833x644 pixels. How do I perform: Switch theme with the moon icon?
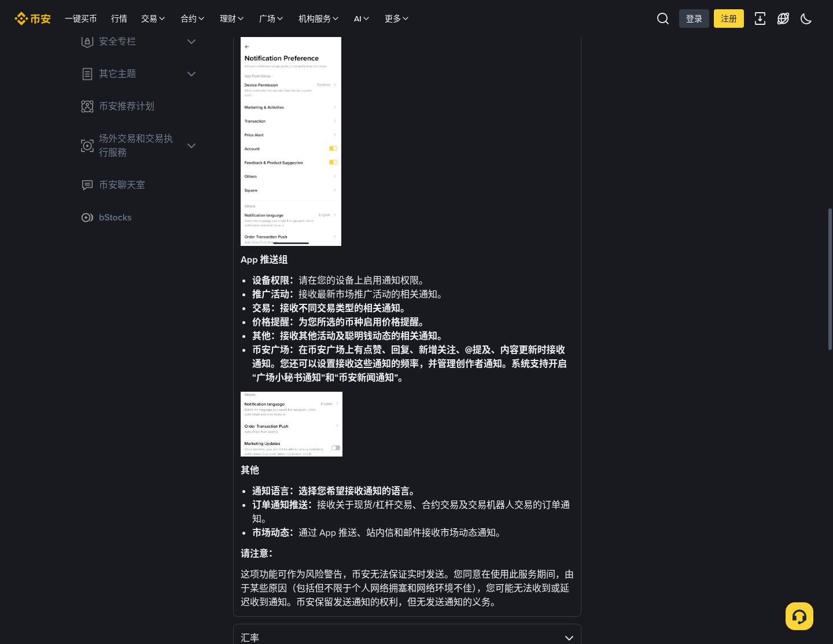tap(806, 19)
